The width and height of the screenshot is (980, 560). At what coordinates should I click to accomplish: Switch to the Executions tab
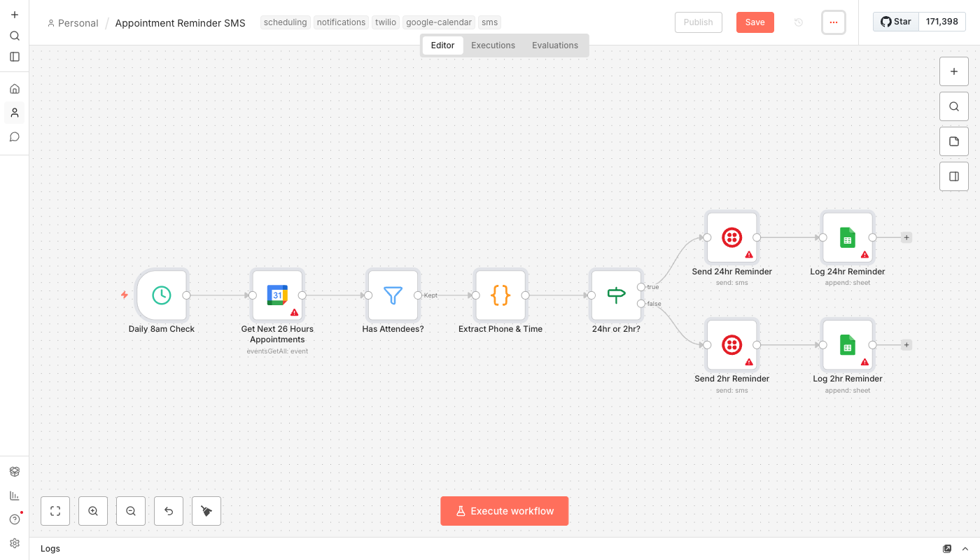point(493,45)
